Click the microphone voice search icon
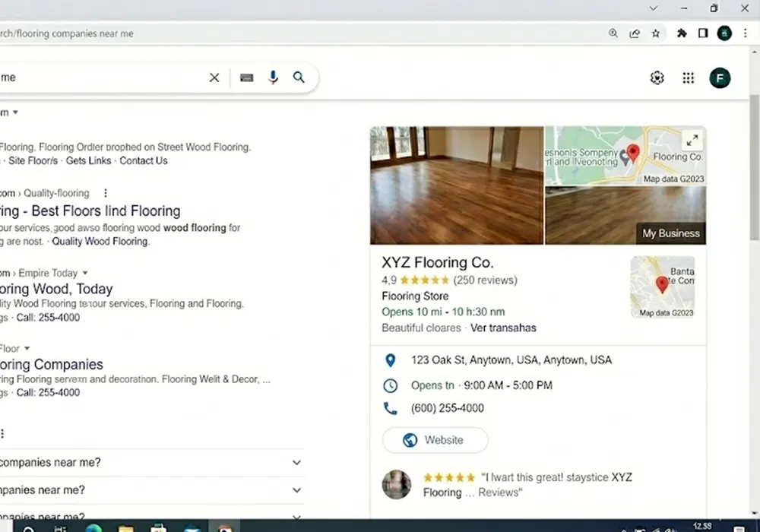The height and width of the screenshot is (532, 760). click(x=274, y=78)
